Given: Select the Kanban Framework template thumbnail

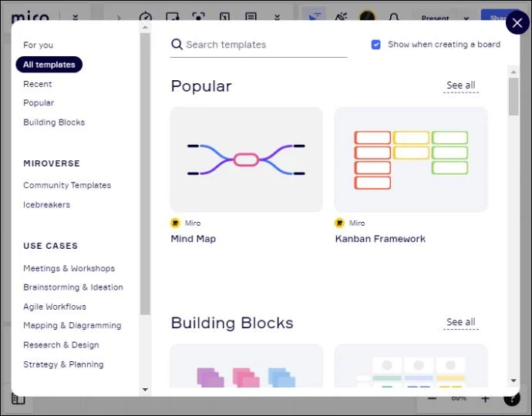Looking at the screenshot, I should (411, 159).
